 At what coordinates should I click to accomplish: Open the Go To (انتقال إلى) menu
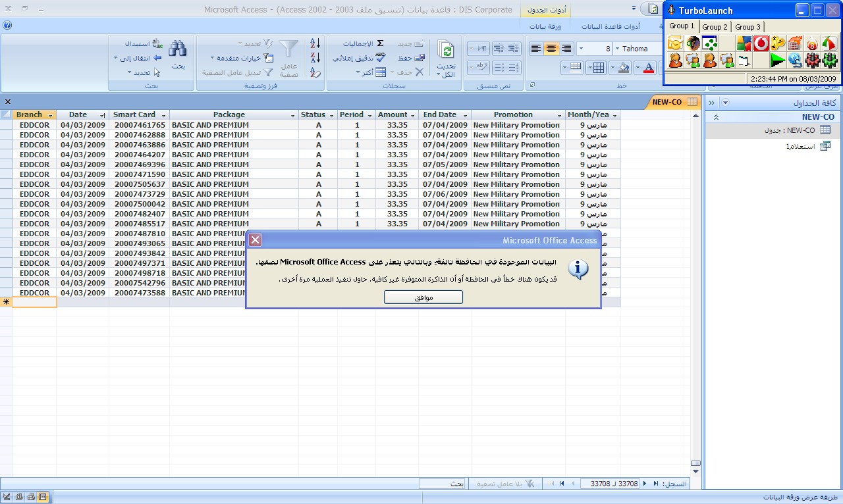[139, 58]
